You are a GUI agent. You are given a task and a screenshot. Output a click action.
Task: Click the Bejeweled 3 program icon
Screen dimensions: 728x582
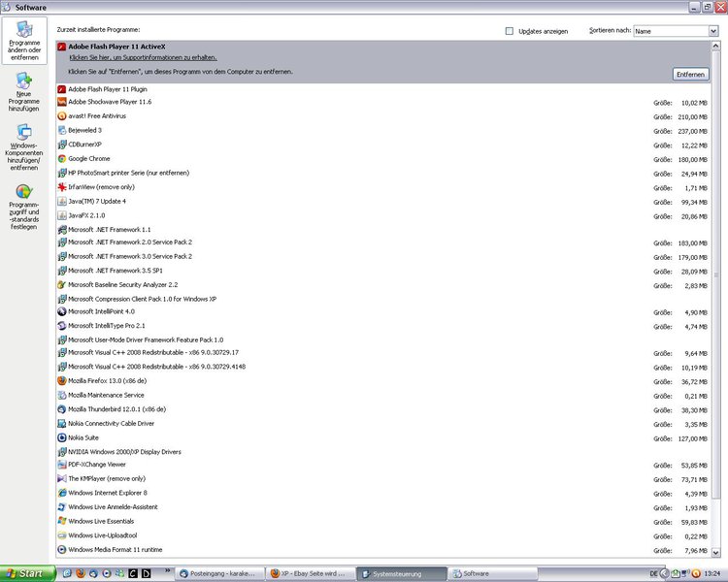click(62, 130)
